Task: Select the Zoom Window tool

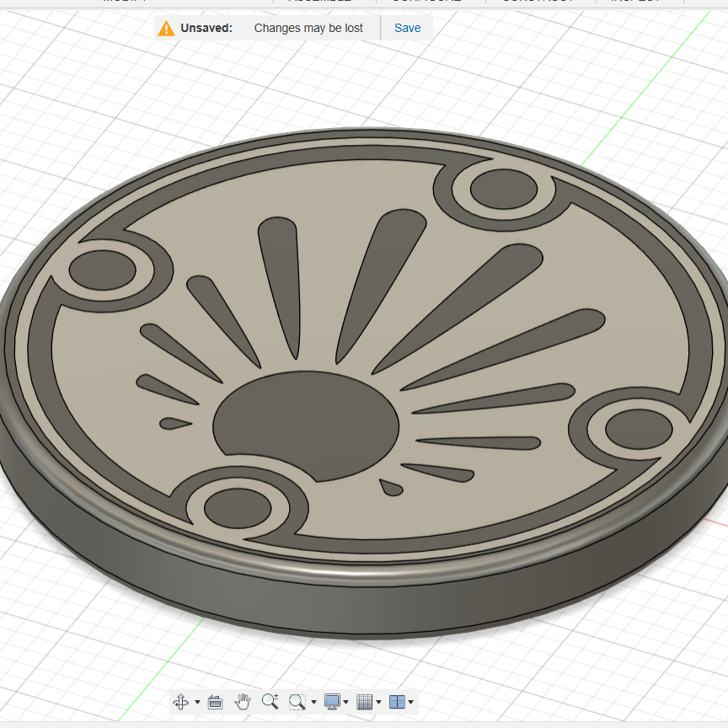Action: (297, 702)
